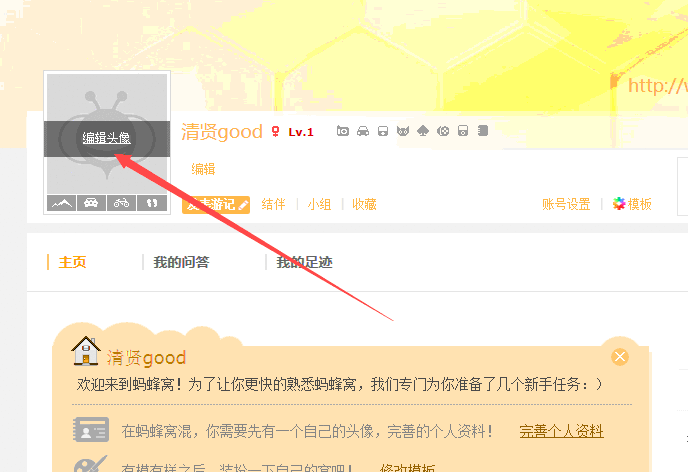Select the car icon under the avatar
The width and height of the screenshot is (688, 472).
[91, 203]
